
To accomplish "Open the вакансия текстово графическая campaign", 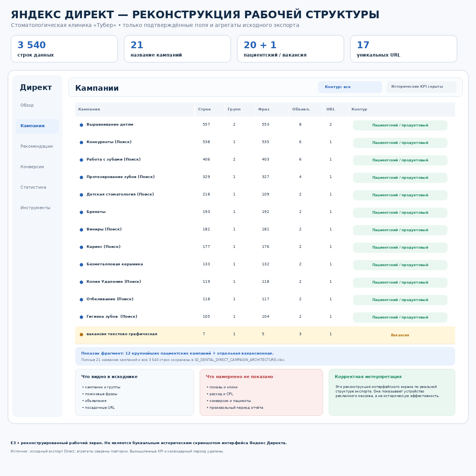I will point(122,334).
